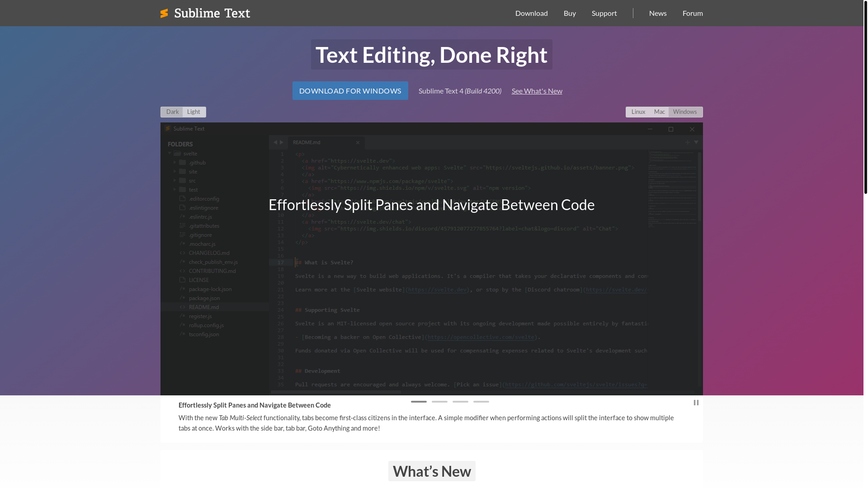The height and width of the screenshot is (488, 868).
Task: Click the markup icon next to README.md in sidebar
Action: 183,307
